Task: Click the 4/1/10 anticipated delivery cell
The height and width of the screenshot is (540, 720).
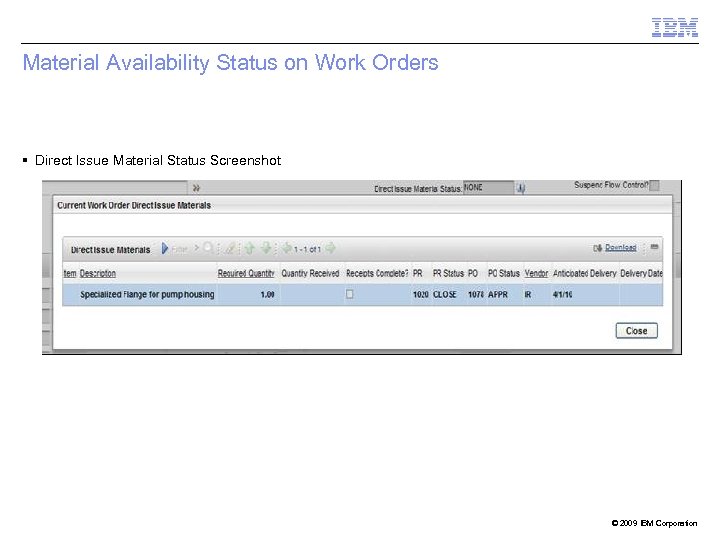Action: click(x=562, y=294)
